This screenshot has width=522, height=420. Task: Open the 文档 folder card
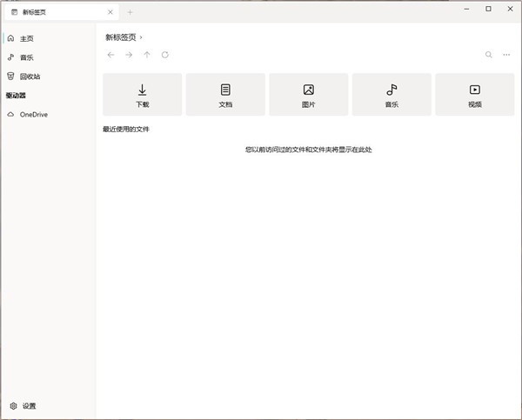click(225, 95)
